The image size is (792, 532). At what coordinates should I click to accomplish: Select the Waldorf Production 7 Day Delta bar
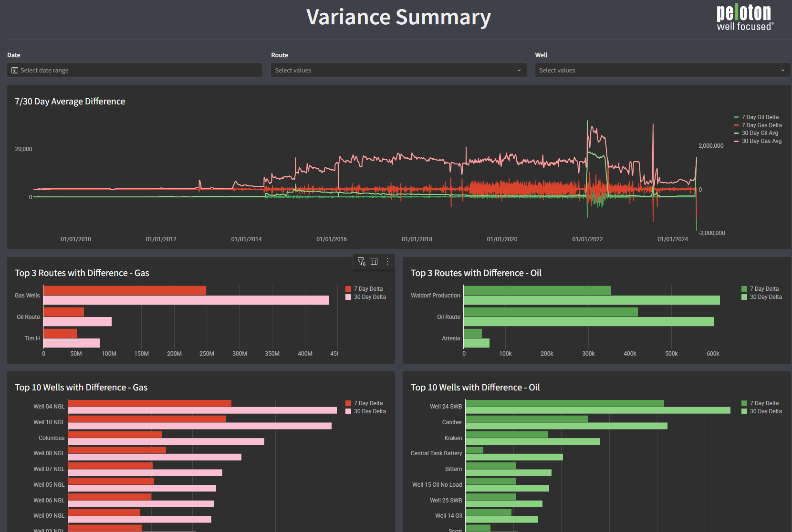tap(537, 290)
